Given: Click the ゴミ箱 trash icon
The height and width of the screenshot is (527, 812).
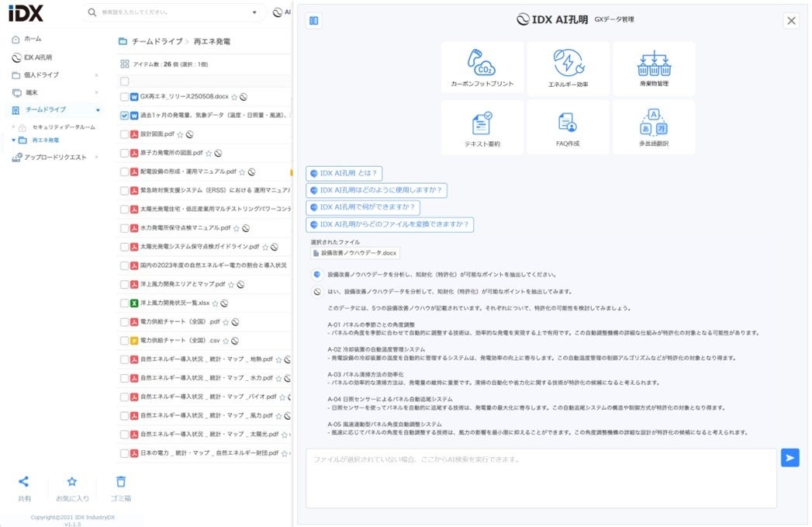Looking at the screenshot, I should [121, 481].
